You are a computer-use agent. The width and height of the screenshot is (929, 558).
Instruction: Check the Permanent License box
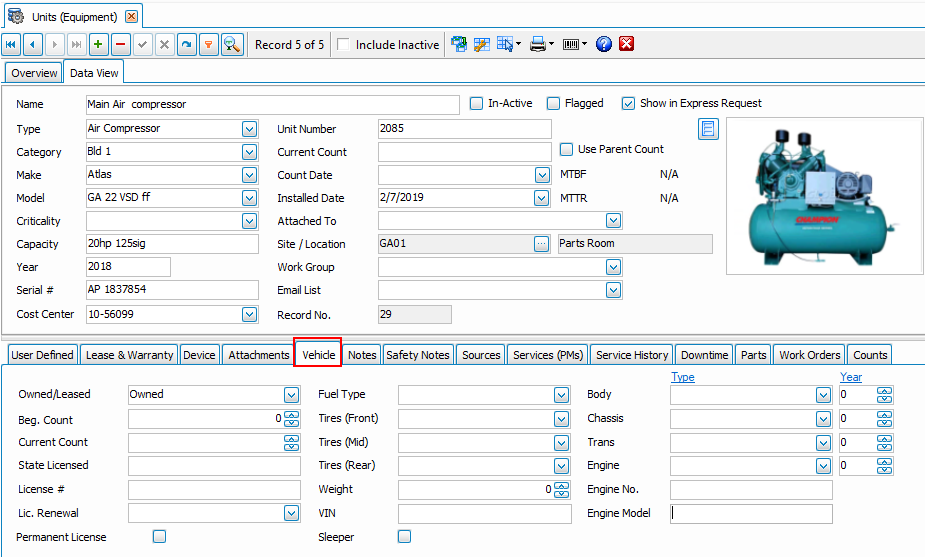(159, 536)
